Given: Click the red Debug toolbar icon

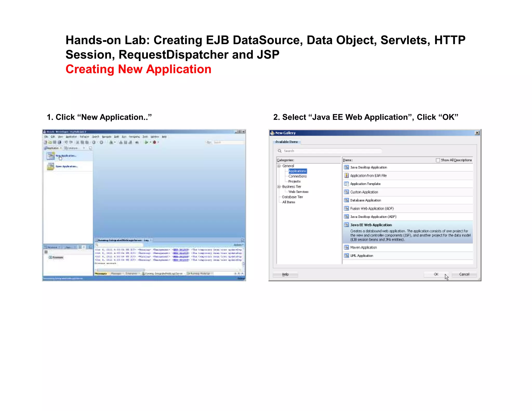Looking at the screenshot, I should click(x=154, y=142).
